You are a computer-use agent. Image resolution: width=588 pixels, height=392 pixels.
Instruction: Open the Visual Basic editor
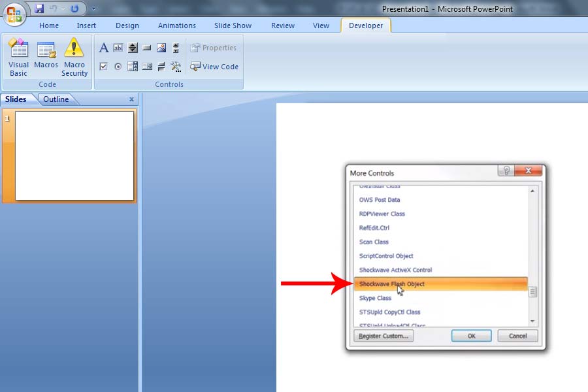click(x=18, y=57)
